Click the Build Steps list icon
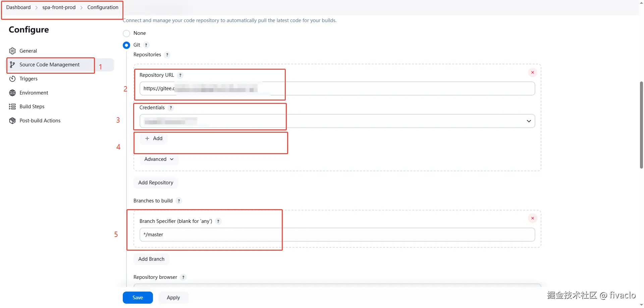This screenshot has width=644, height=308. point(12,107)
